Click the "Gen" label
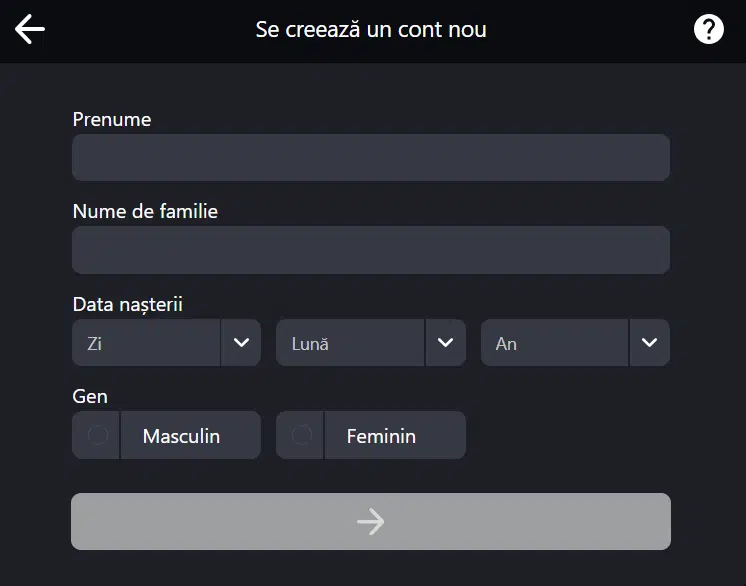746x586 pixels. pos(90,396)
